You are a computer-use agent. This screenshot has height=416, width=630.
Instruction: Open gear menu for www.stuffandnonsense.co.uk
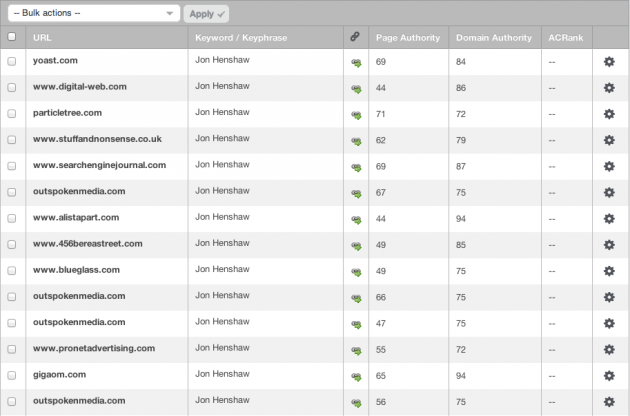(609, 140)
